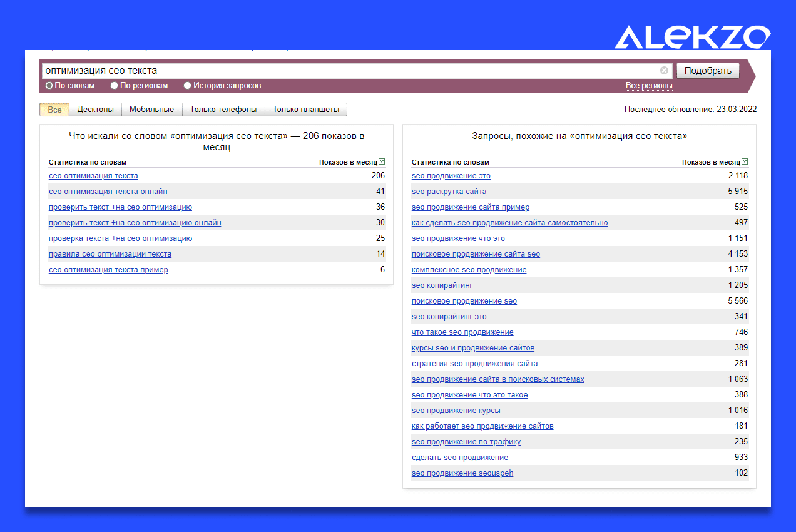Click the ALEKZO logo

click(692, 38)
